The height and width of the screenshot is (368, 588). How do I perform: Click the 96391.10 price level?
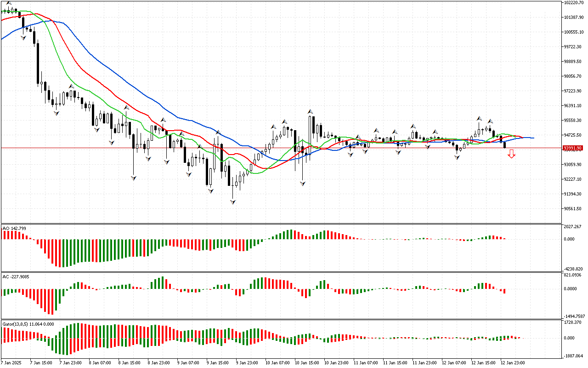click(573, 106)
